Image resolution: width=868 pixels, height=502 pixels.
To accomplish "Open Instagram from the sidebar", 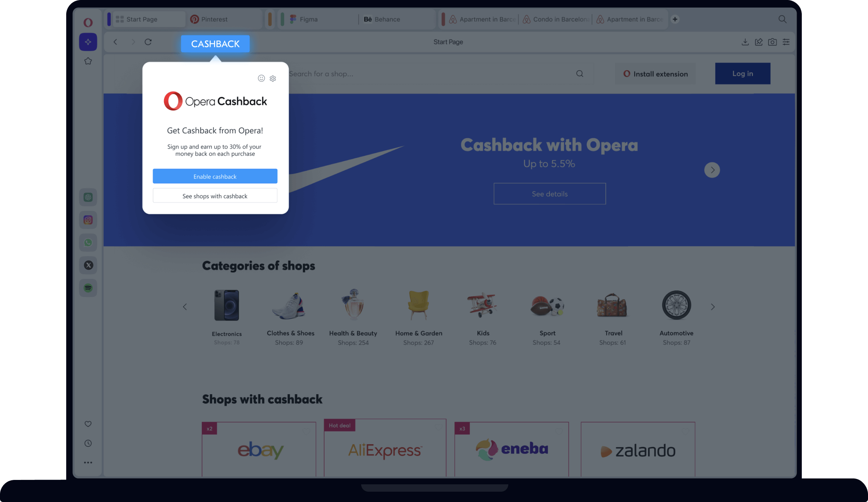I will click(88, 220).
